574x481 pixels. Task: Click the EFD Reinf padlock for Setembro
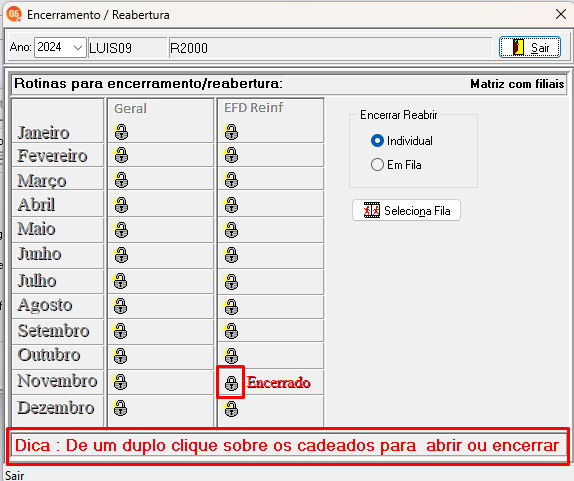point(231,331)
